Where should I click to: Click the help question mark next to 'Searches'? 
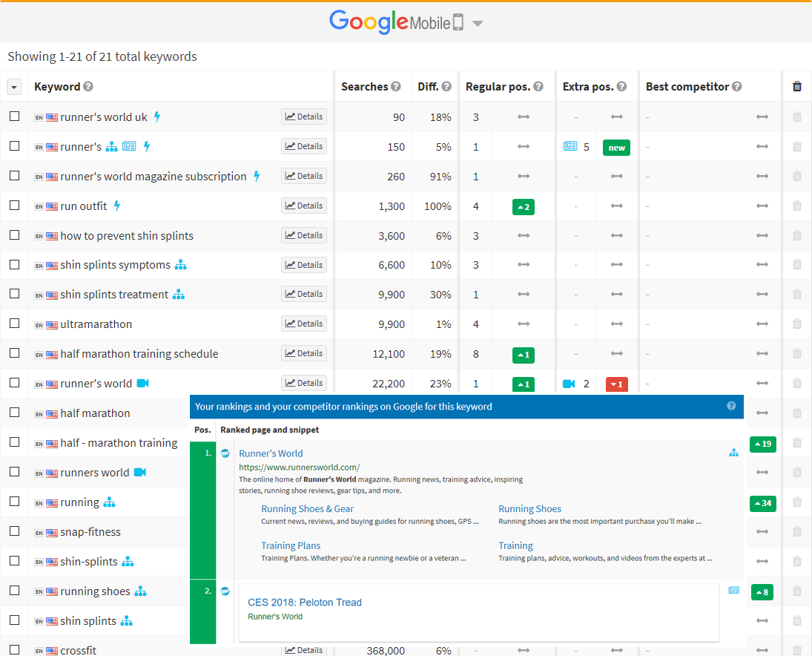395,86
